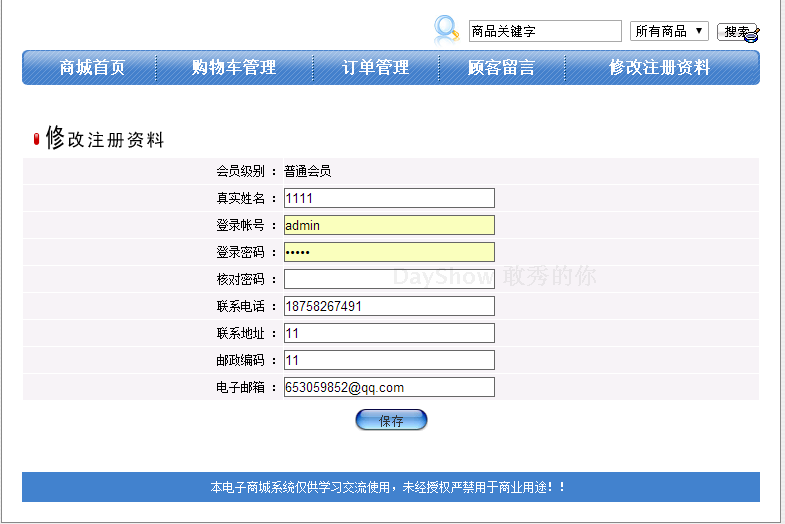Open 订单管理 menu item
Viewport: 785px width, 524px height.
click(375, 67)
